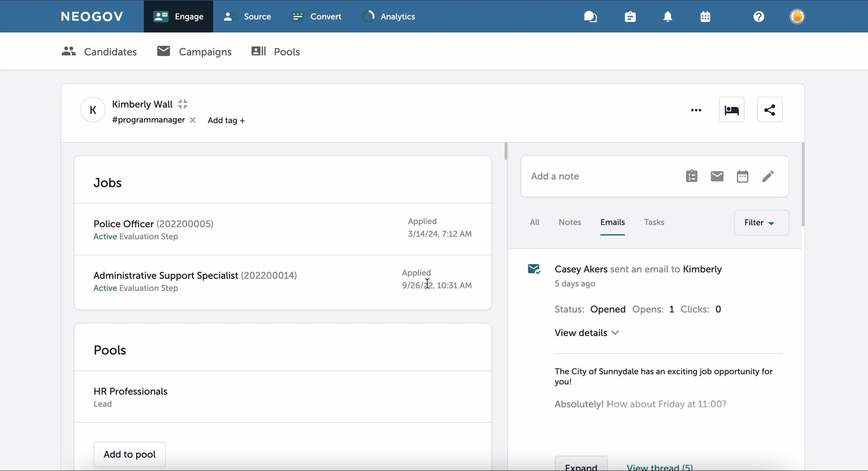This screenshot has height=471, width=868.
Task: Open the tasks clipboard icon in header
Action: coord(630,17)
